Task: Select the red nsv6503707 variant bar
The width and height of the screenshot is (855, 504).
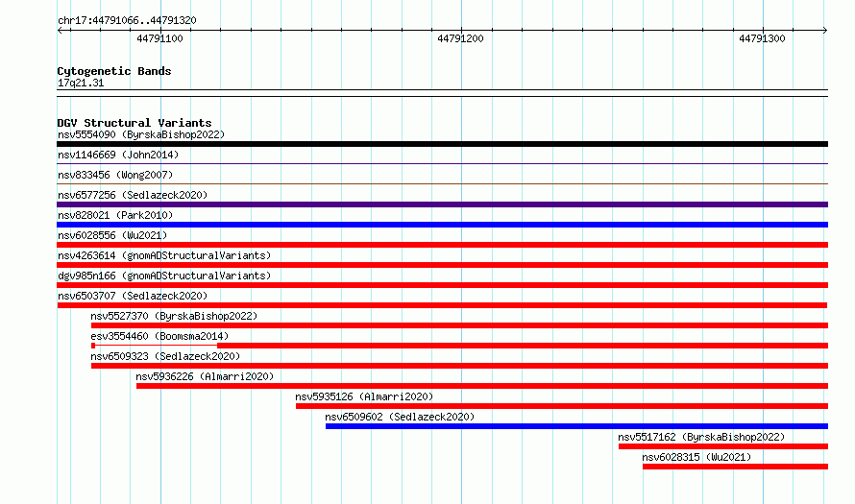Action: click(442, 305)
